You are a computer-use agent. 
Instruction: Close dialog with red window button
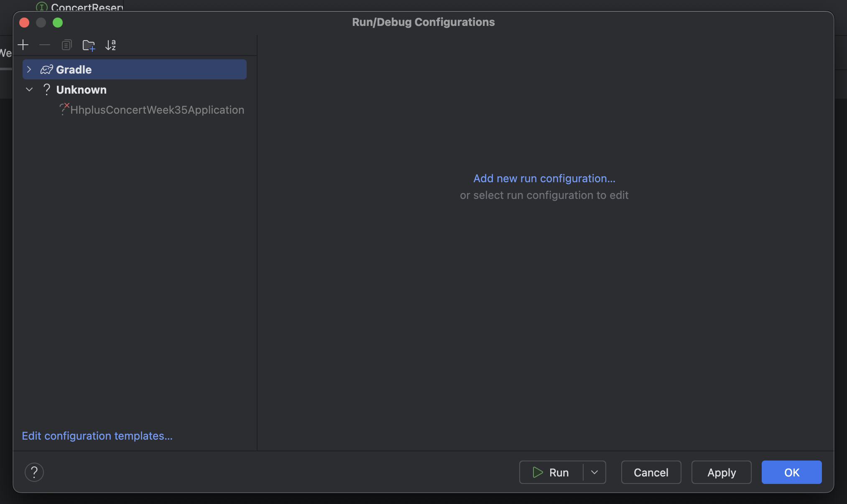coord(24,23)
